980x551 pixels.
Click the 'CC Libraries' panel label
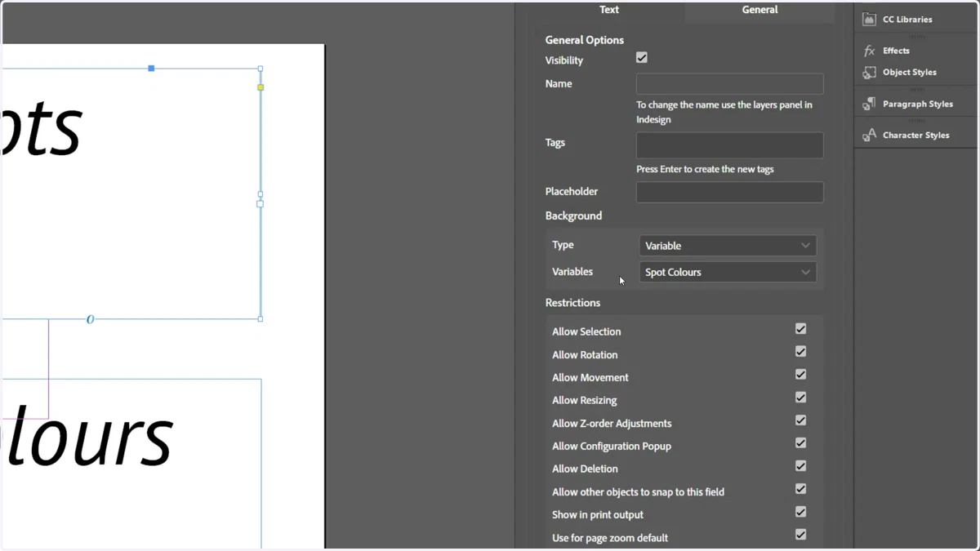coord(907,20)
